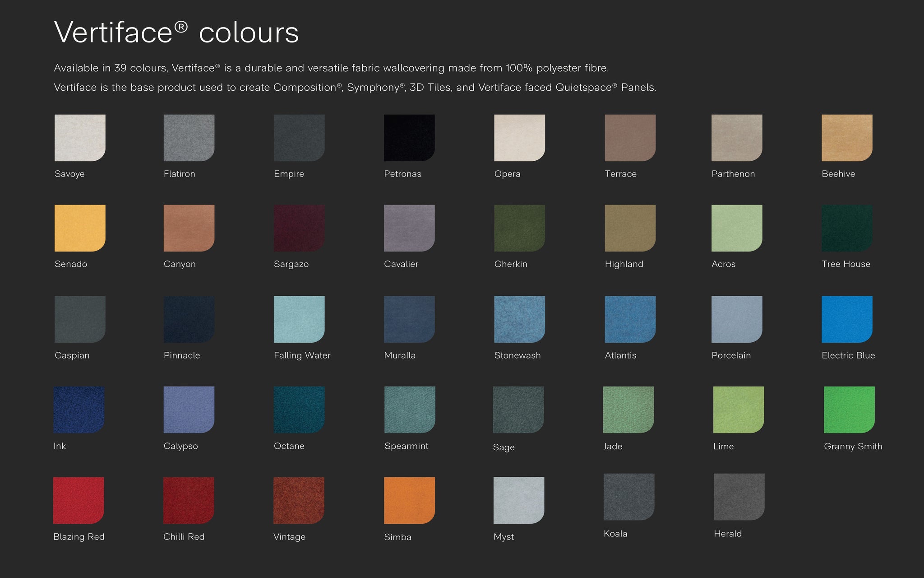Click the Spearmint label text
This screenshot has height=578, width=924.
pyautogui.click(x=406, y=446)
